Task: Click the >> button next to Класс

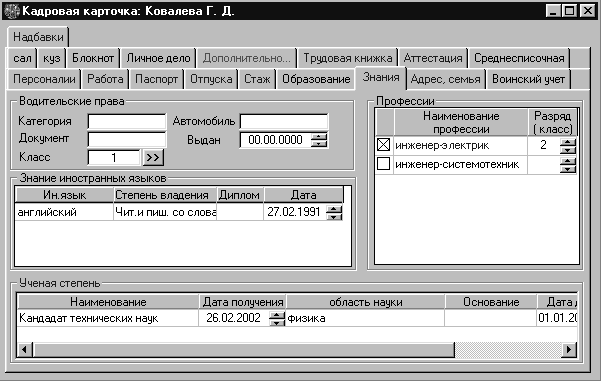Action: 153,158
